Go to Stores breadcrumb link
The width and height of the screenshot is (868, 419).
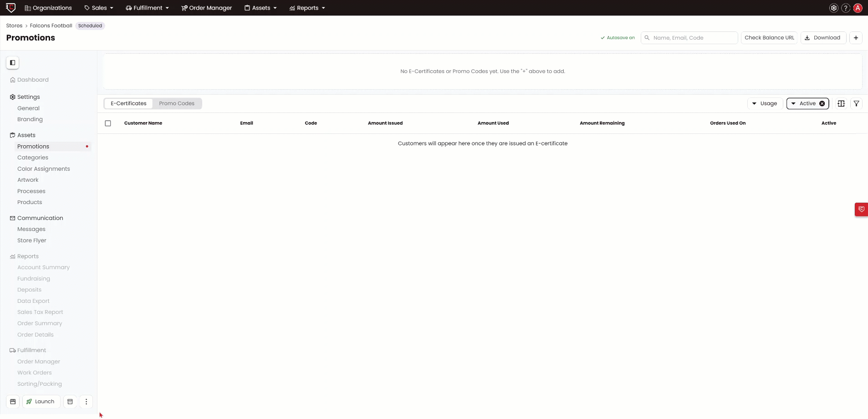(14, 26)
